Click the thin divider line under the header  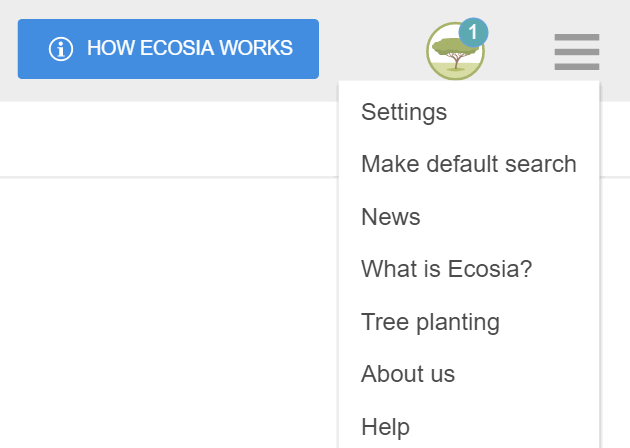[x=169, y=177]
